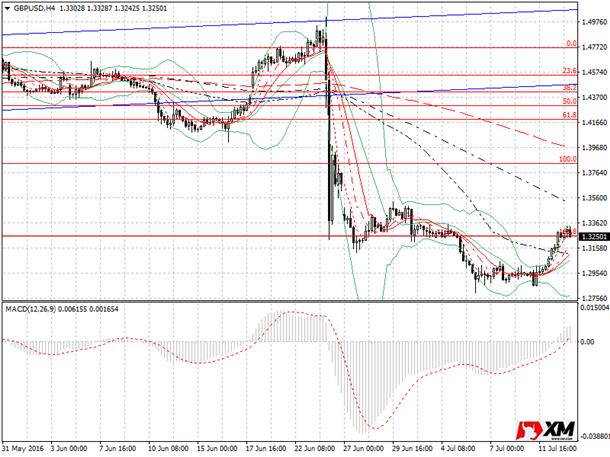The image size is (610, 457).
Task: Click the 1.39680 price scale value
Action: click(x=594, y=148)
